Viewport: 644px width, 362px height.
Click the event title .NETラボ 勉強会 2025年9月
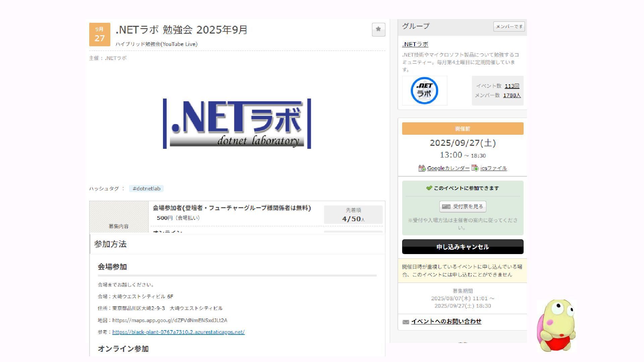point(181,30)
